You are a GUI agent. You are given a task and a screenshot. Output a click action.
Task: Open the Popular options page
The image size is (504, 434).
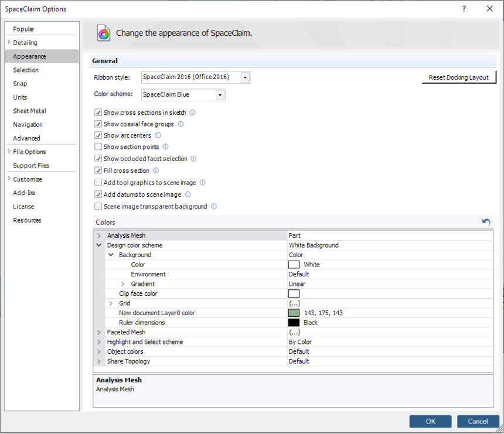point(23,29)
